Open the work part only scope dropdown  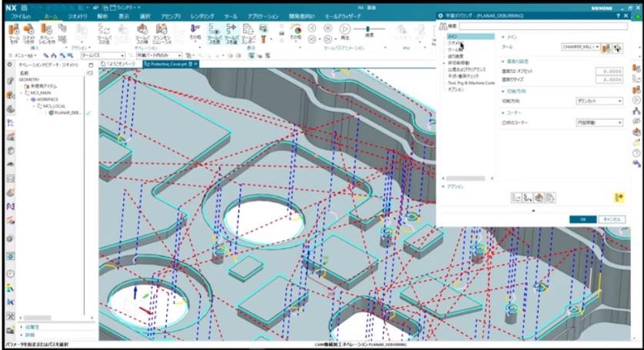point(159,55)
